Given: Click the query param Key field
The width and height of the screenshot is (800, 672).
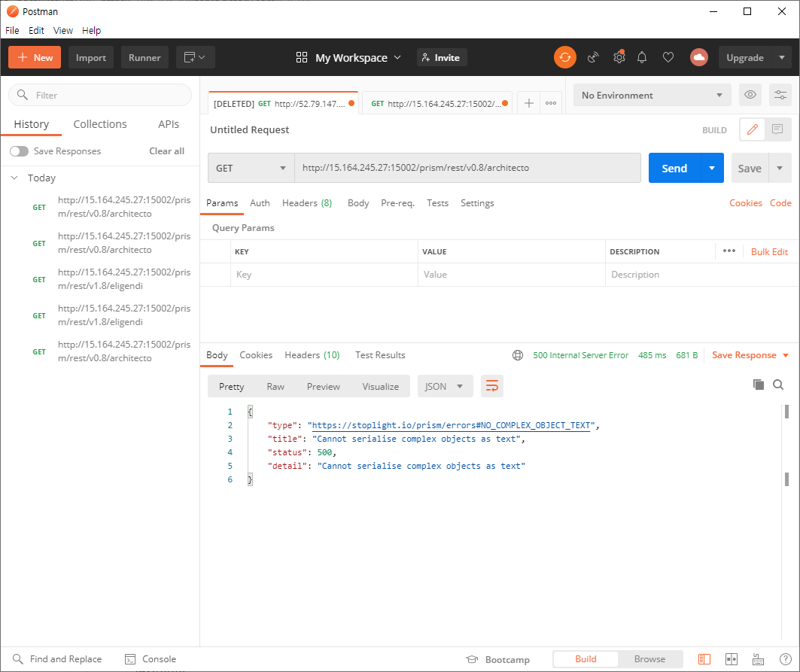Looking at the screenshot, I should (x=324, y=275).
